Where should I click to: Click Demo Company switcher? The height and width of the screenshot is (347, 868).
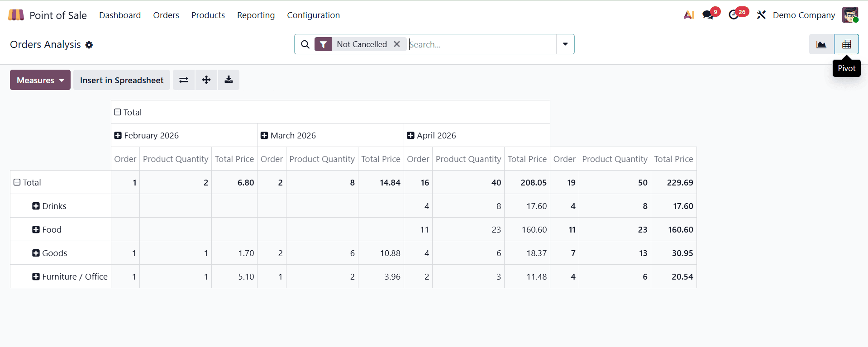pyautogui.click(x=804, y=15)
